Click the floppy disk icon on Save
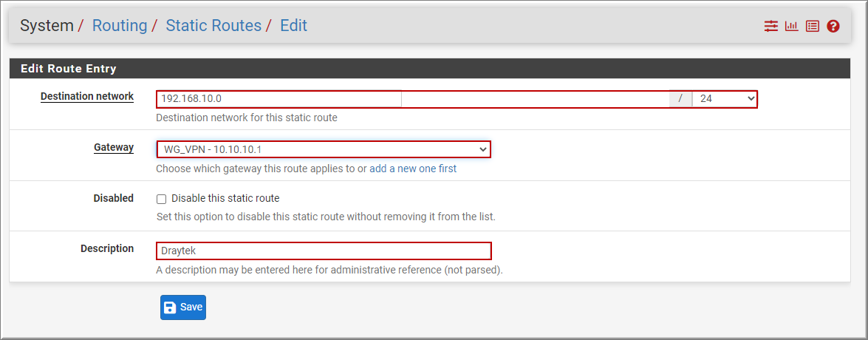 pos(171,307)
